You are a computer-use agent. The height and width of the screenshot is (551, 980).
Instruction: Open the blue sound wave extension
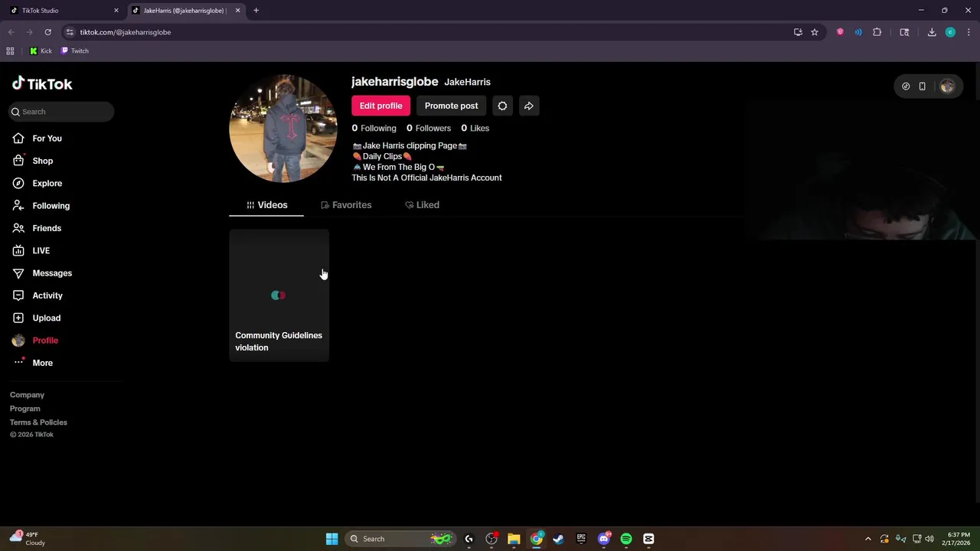point(858,32)
